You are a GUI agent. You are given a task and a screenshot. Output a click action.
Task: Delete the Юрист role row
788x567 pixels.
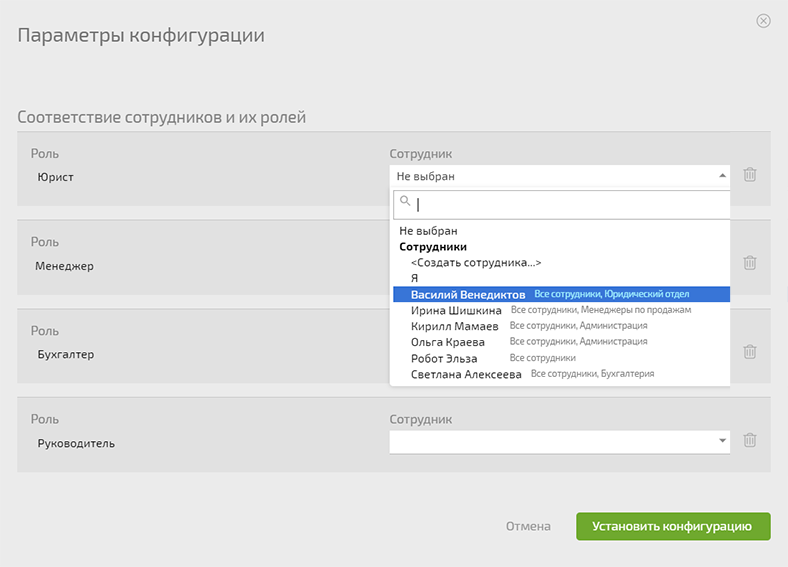click(750, 174)
